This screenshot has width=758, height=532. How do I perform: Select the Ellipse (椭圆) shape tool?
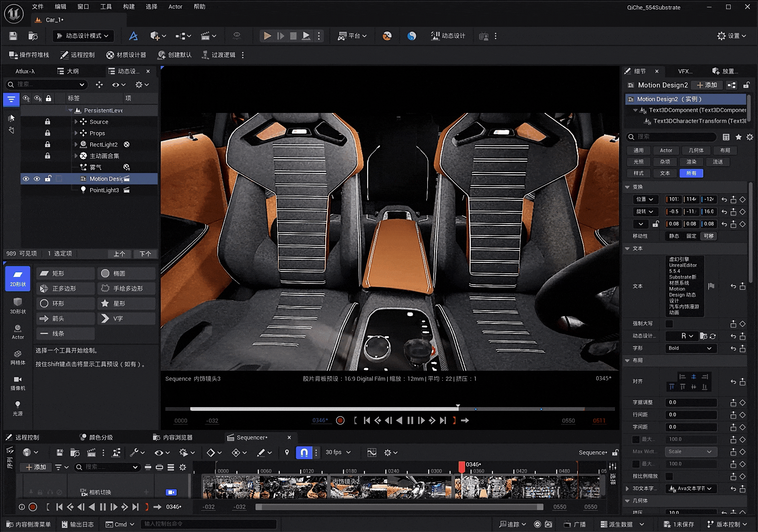point(127,273)
